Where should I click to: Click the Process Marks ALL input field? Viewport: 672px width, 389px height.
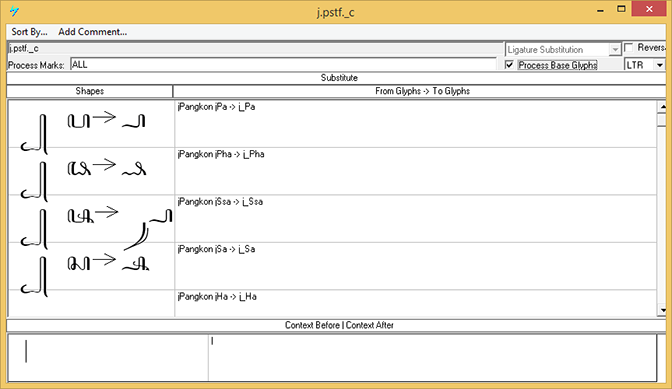[x=283, y=65]
